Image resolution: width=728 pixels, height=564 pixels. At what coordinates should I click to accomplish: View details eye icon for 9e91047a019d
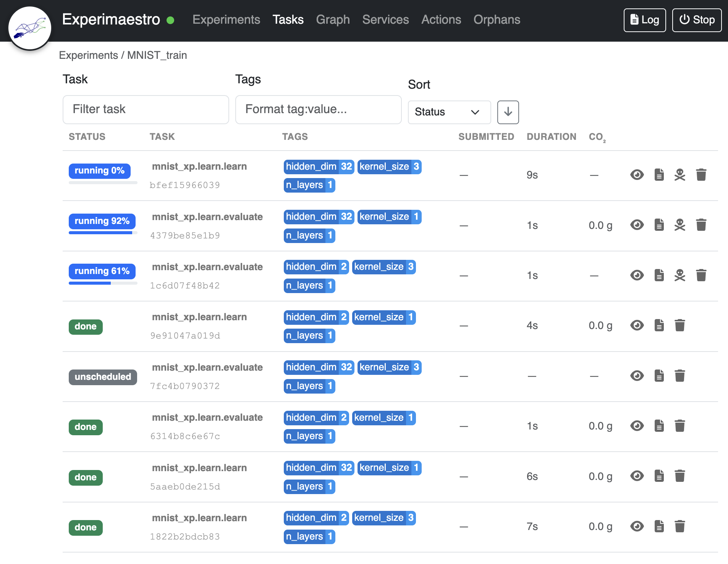tap(637, 326)
